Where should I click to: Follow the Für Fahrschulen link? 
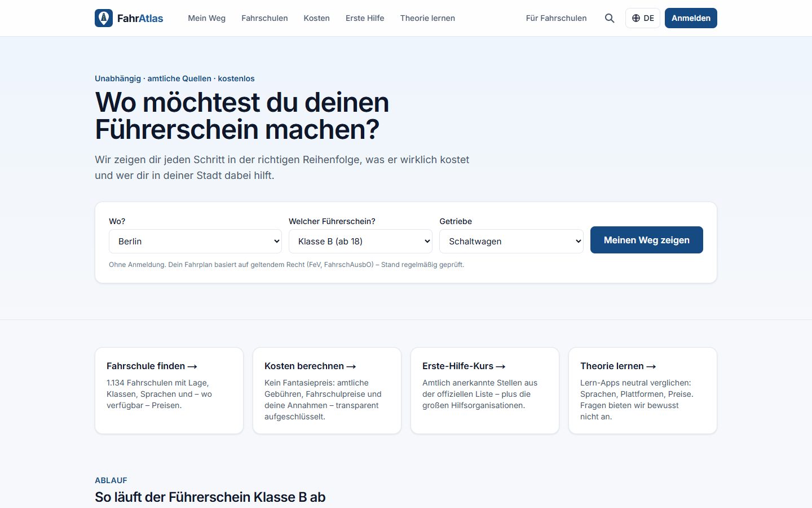click(x=556, y=18)
